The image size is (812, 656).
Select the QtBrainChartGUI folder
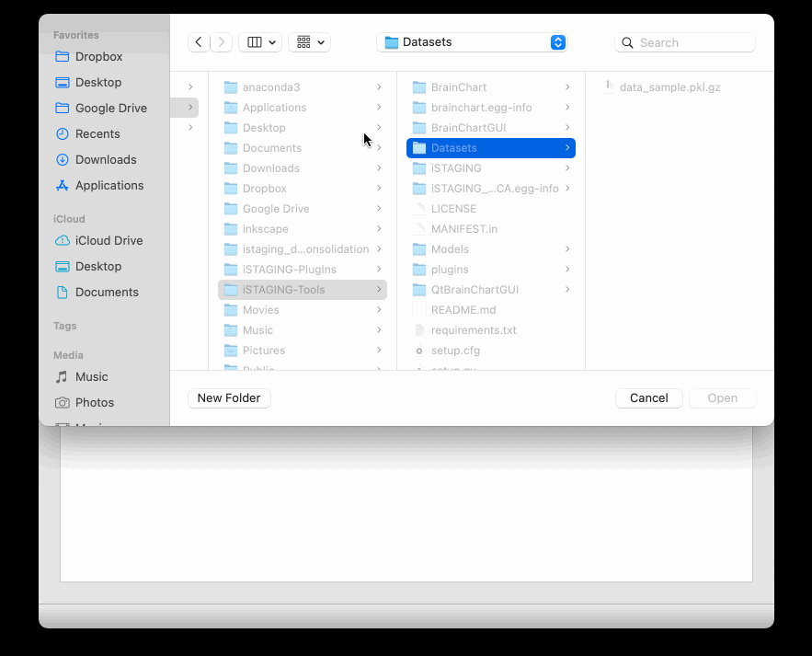tap(491, 290)
